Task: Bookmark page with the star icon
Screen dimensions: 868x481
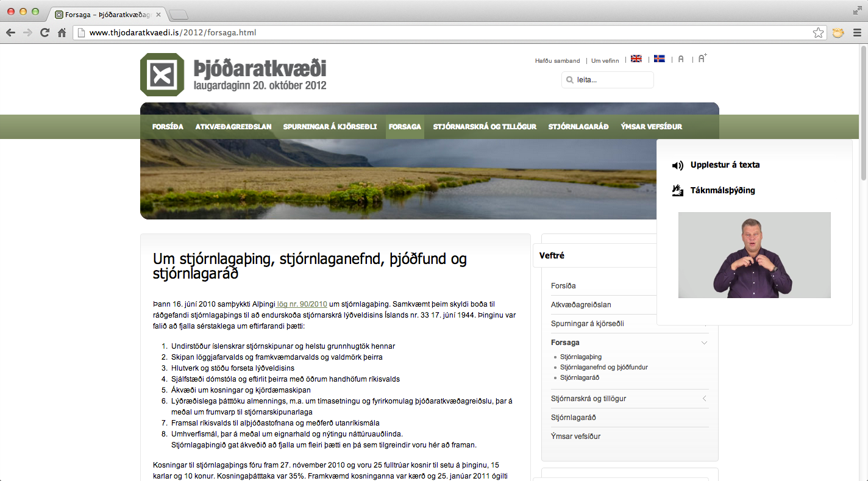Action: coord(818,33)
